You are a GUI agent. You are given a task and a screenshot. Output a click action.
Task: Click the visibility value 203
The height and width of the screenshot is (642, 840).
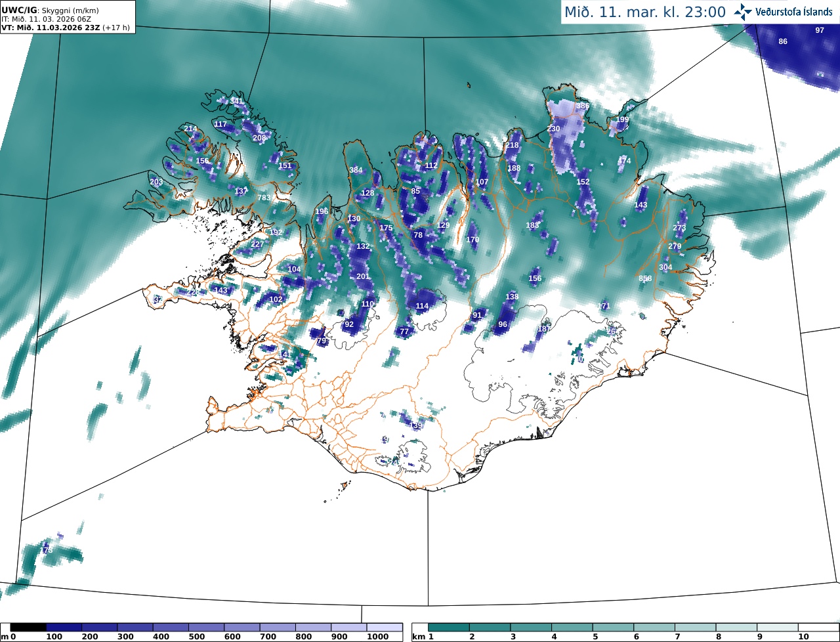pyautogui.click(x=156, y=182)
